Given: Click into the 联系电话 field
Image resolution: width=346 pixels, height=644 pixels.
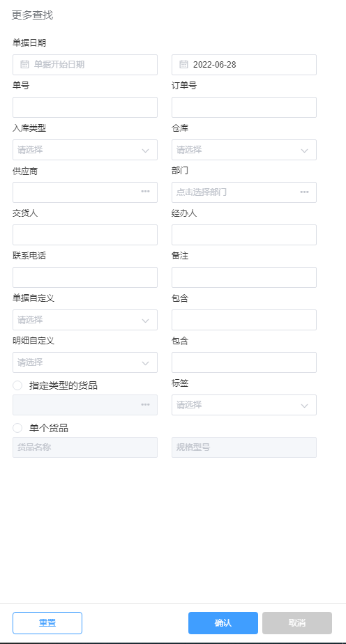Looking at the screenshot, I should click(x=85, y=277).
